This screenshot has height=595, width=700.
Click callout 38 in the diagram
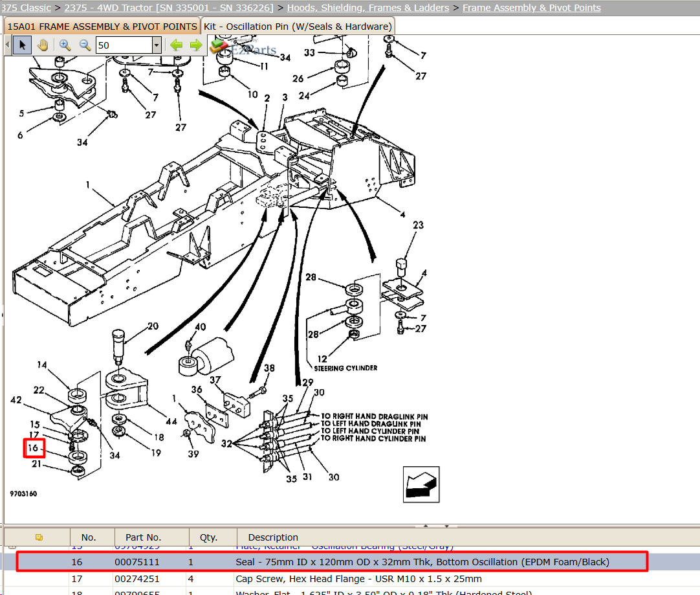[x=269, y=368]
